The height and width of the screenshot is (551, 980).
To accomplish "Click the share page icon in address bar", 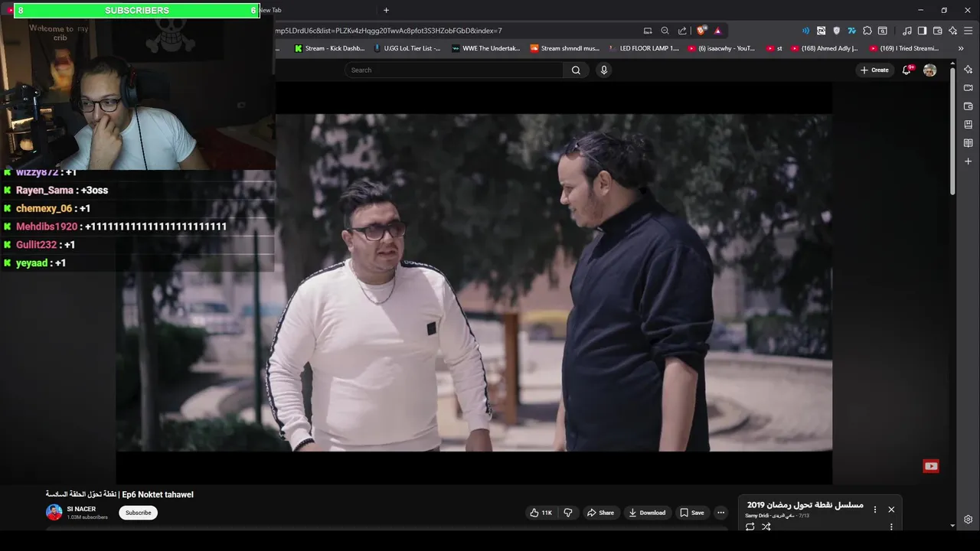I will tap(682, 31).
